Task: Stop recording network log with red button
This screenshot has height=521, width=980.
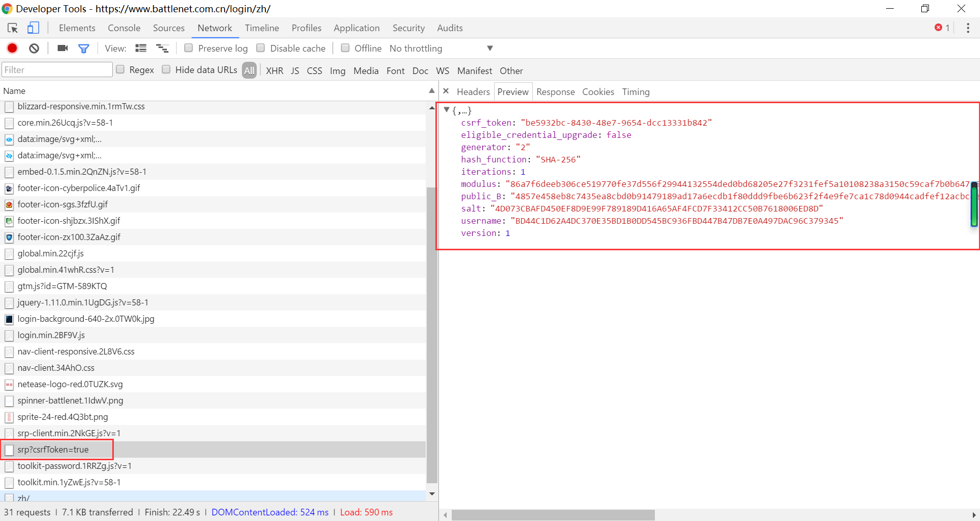Action: click(12, 48)
